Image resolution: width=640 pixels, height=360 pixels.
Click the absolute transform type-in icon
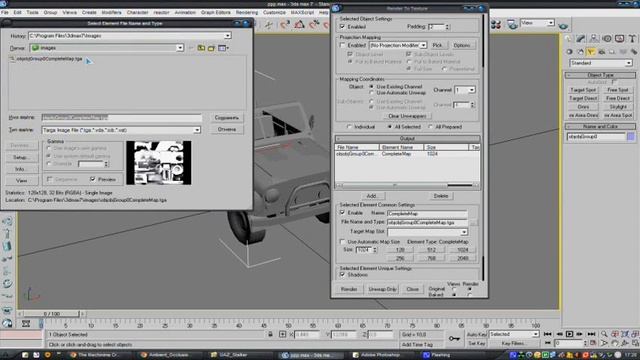pos(282,334)
